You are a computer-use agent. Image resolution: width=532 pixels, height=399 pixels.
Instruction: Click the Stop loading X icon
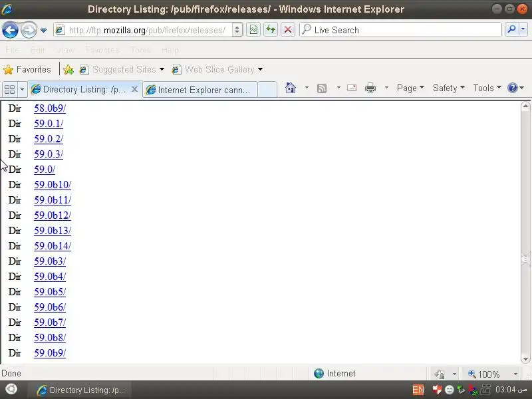coord(288,30)
